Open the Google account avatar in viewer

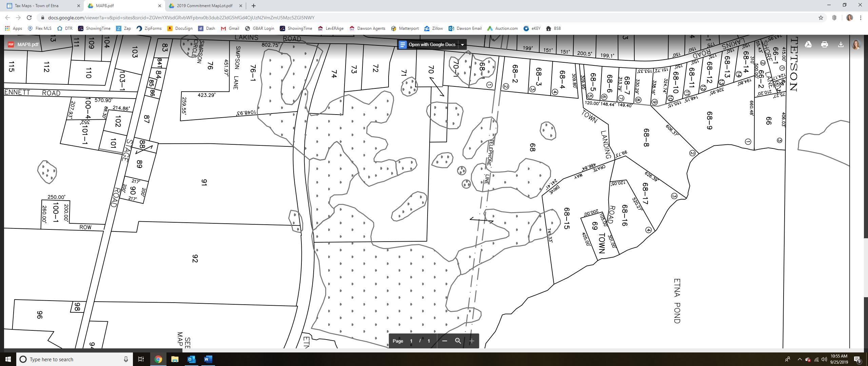pyautogui.click(x=856, y=44)
